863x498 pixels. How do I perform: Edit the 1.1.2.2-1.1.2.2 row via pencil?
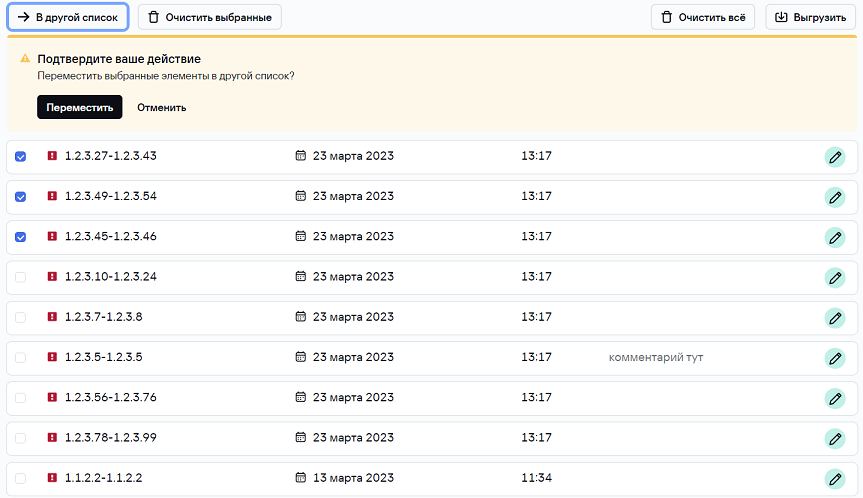[835, 478]
